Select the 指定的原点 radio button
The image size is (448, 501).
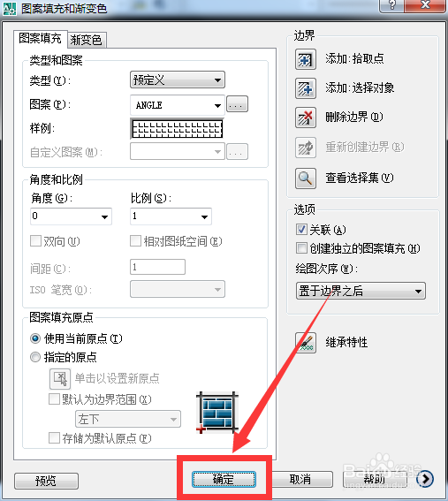[35, 357]
